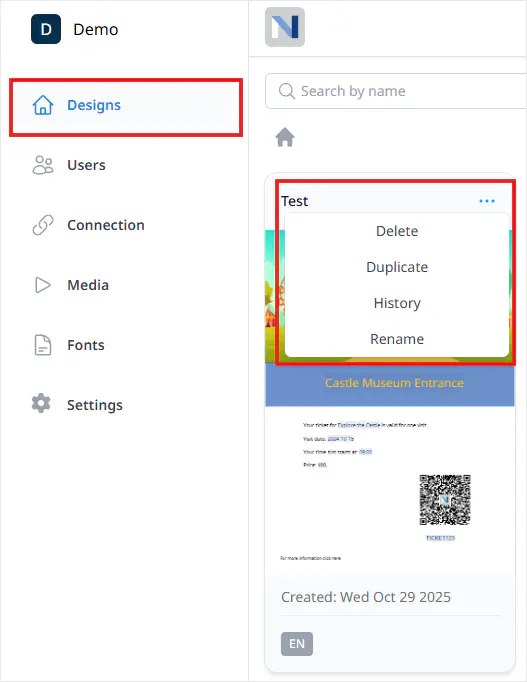Open History from the design menu

coord(397,303)
